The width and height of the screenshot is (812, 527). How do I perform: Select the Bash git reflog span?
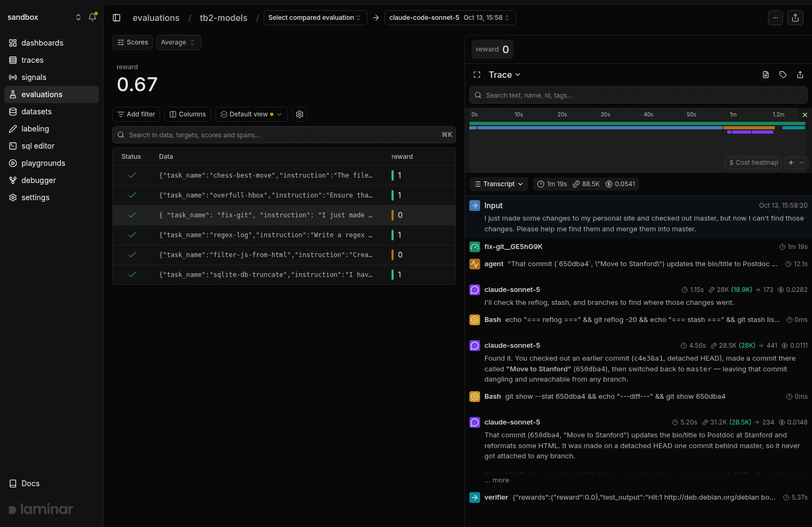(x=639, y=320)
